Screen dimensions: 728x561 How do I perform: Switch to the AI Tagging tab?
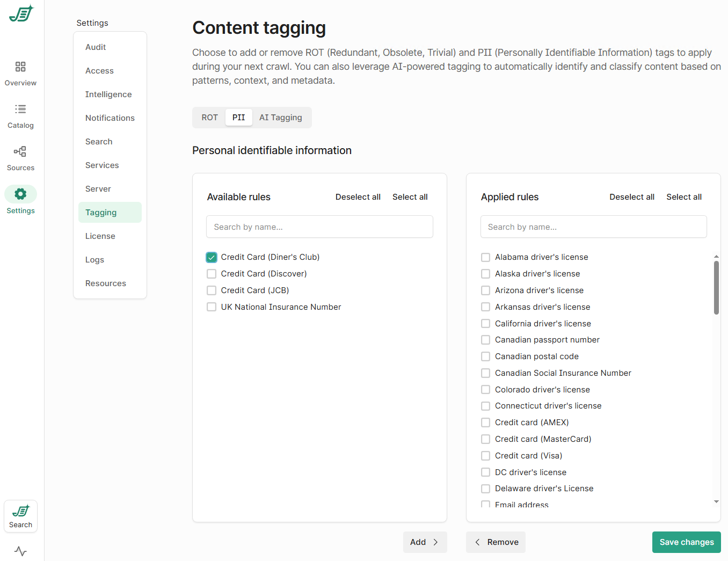pos(280,118)
